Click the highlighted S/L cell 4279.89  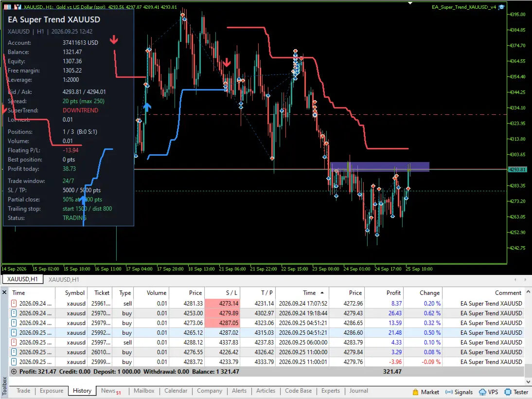(x=222, y=313)
